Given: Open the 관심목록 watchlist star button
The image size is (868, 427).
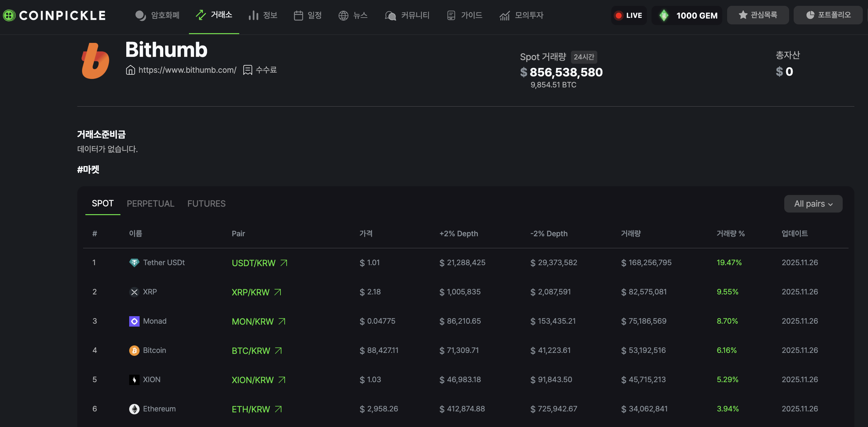Looking at the screenshot, I should 758,15.
